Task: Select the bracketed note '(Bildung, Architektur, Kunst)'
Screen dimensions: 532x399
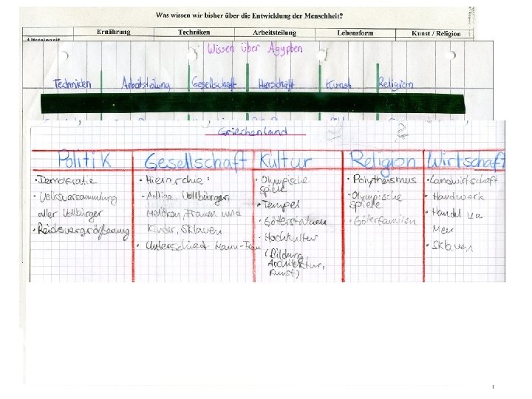Action: [294, 264]
